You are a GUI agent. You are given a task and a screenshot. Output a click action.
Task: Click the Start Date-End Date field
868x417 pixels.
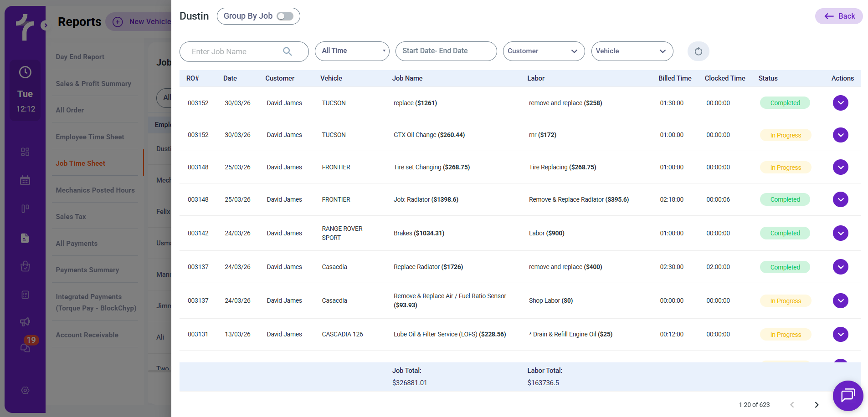pyautogui.click(x=446, y=51)
